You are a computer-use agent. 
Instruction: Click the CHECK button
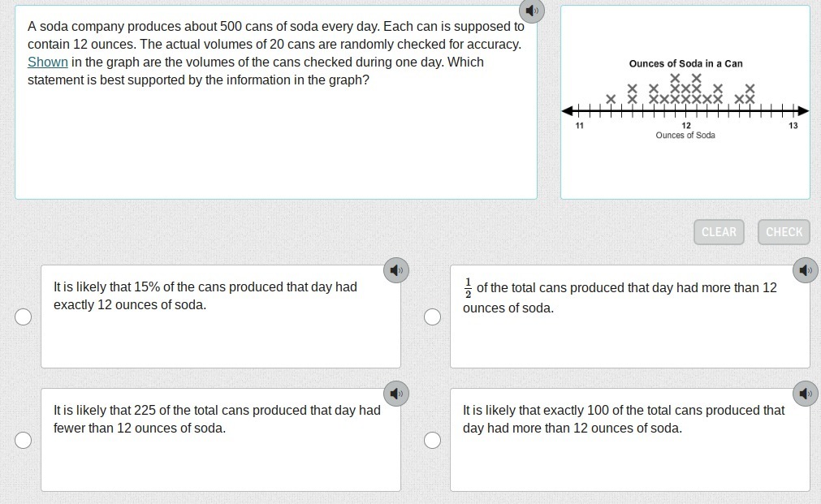[784, 232]
